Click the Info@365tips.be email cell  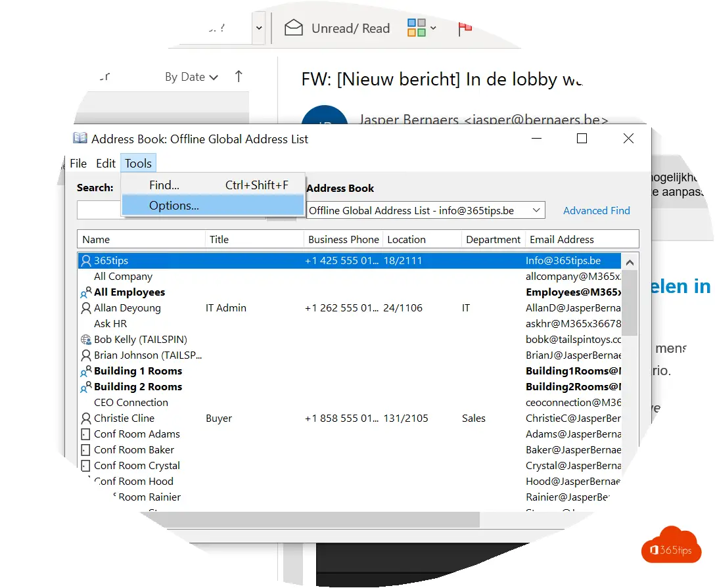click(563, 261)
